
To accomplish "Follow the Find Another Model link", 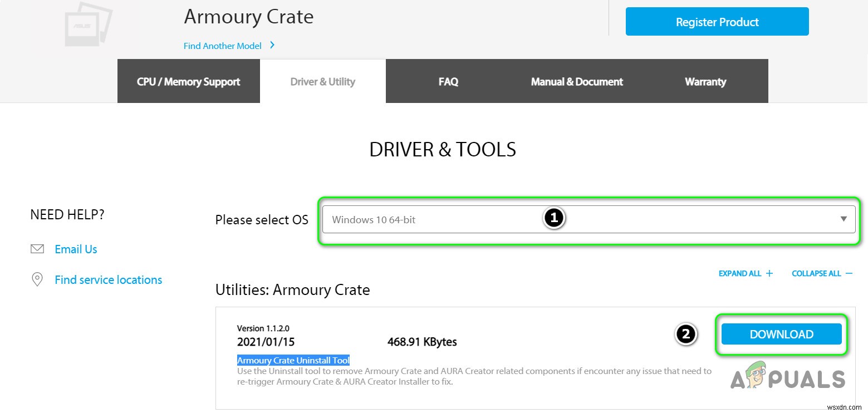I will pyautogui.click(x=223, y=46).
